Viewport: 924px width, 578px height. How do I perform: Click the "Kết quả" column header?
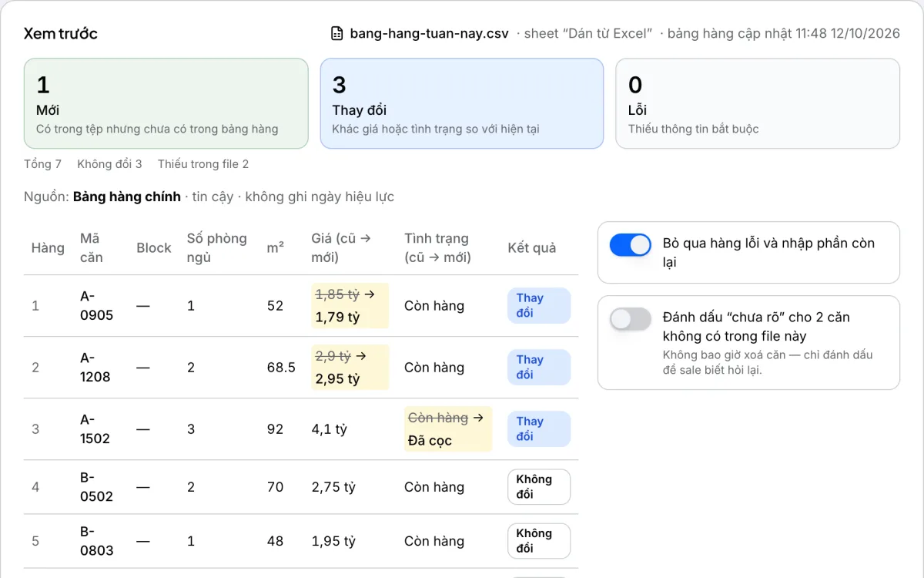click(x=532, y=247)
